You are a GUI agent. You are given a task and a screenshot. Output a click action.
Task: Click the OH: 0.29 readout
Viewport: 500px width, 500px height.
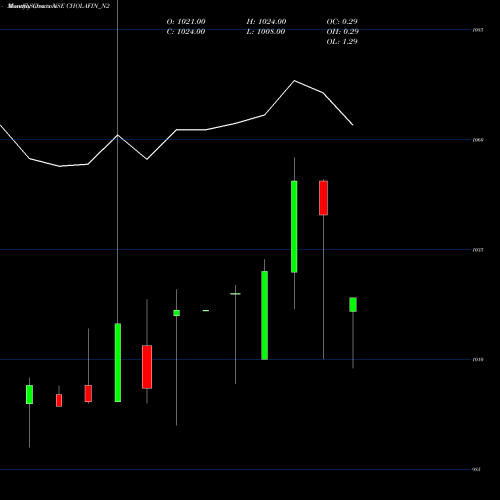click(342, 32)
